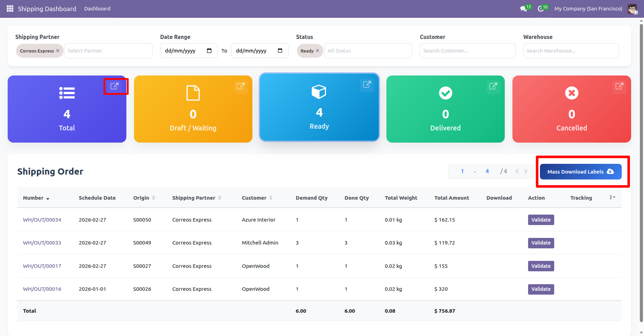Open external link icon on Total card
The image size is (644, 336).
tap(115, 86)
